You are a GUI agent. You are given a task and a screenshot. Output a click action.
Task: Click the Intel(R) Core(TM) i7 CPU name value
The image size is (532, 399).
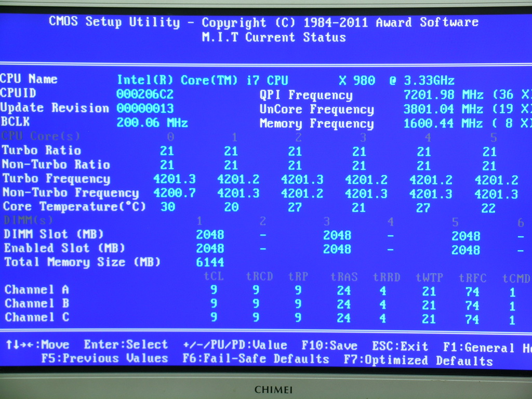pos(286,81)
